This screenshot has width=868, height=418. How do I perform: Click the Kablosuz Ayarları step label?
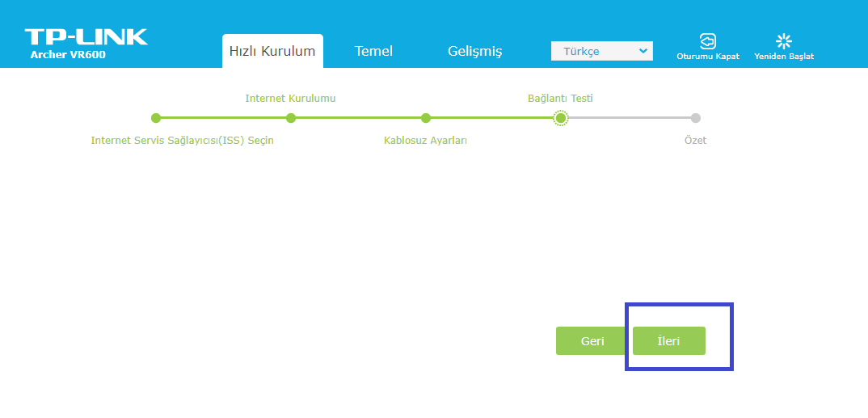[425, 141]
